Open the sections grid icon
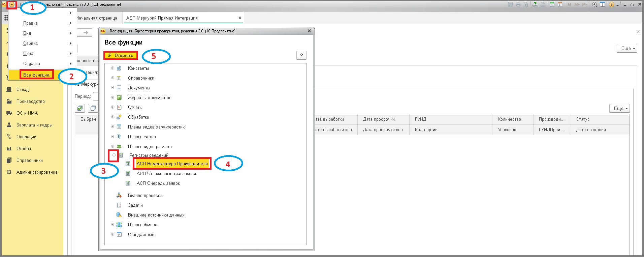 (x=6, y=18)
